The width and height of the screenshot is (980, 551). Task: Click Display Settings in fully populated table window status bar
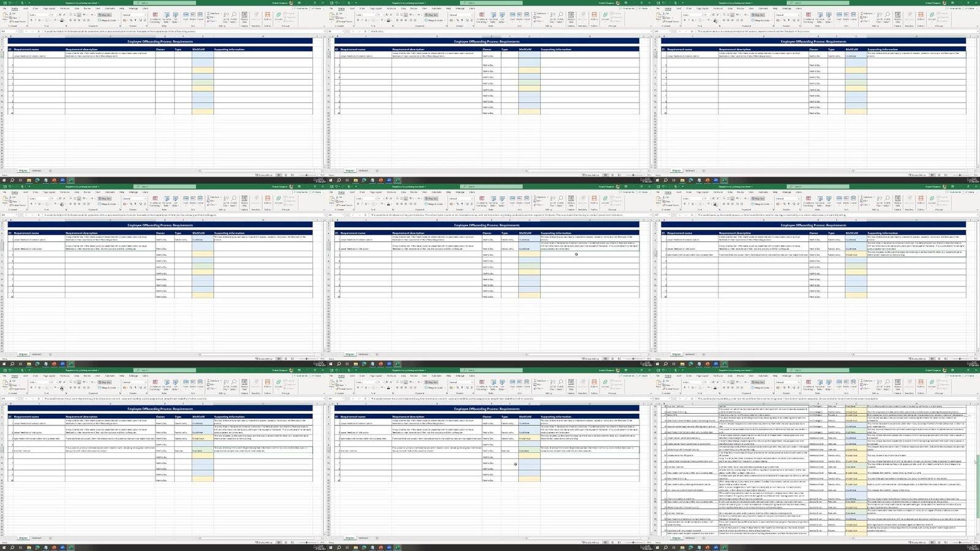918,542
